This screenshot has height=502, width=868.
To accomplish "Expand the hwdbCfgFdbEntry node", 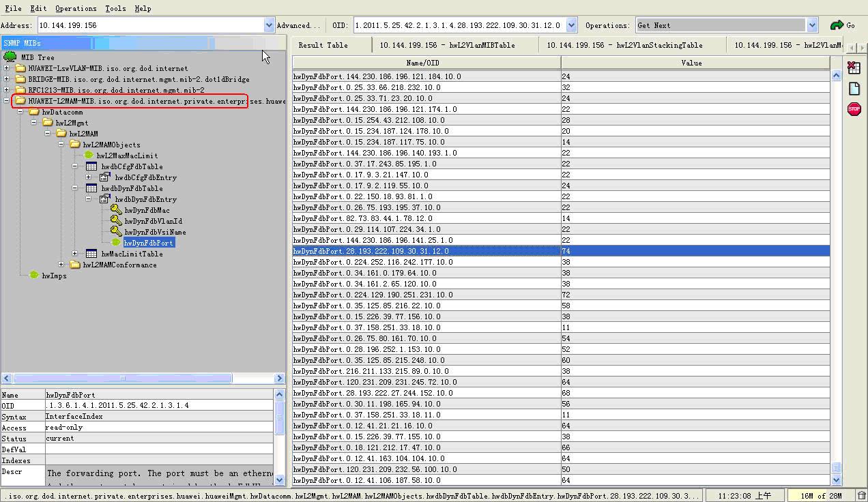I will [89, 177].
